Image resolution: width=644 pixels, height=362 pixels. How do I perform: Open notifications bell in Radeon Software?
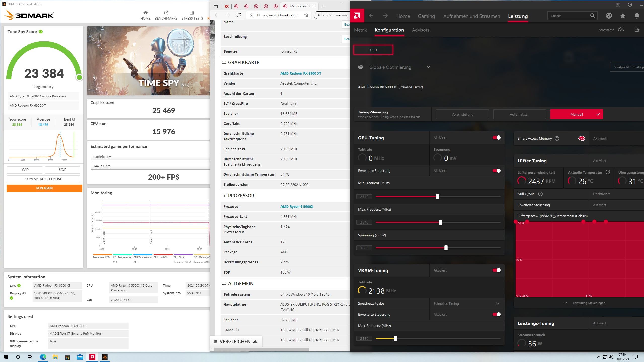637,16
